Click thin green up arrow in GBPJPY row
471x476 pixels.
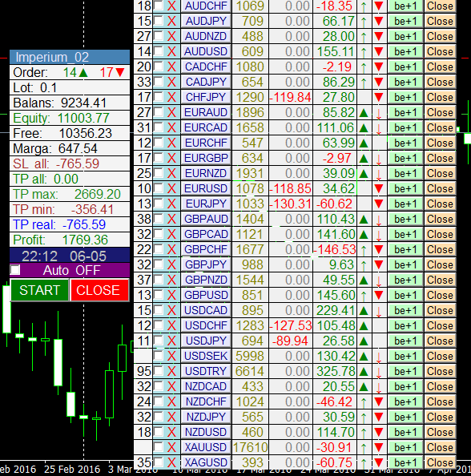point(364,265)
